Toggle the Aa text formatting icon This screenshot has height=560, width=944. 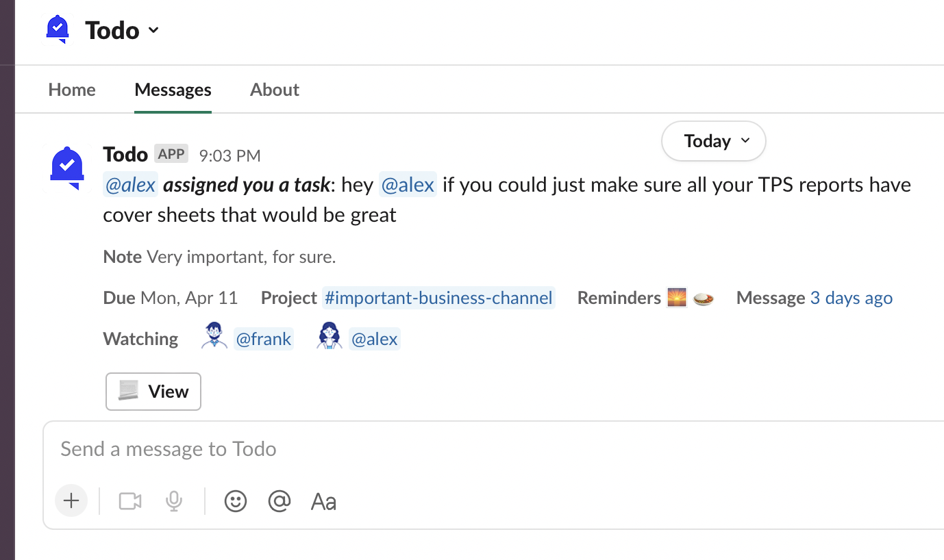323,502
